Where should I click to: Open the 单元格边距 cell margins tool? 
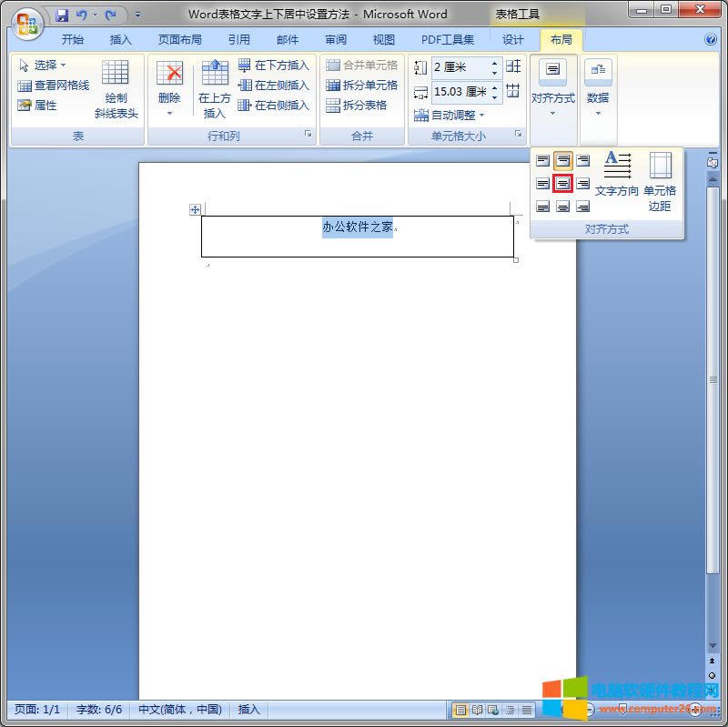pyautogui.click(x=660, y=180)
